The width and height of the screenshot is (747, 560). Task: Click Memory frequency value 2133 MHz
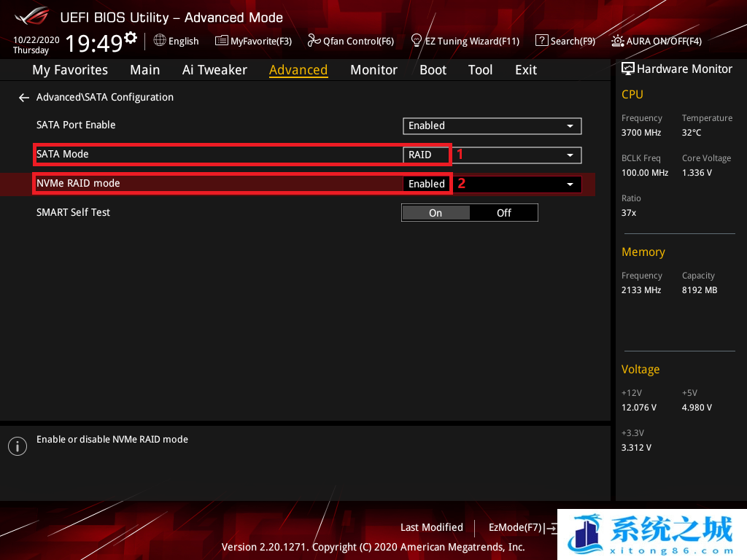click(x=640, y=290)
